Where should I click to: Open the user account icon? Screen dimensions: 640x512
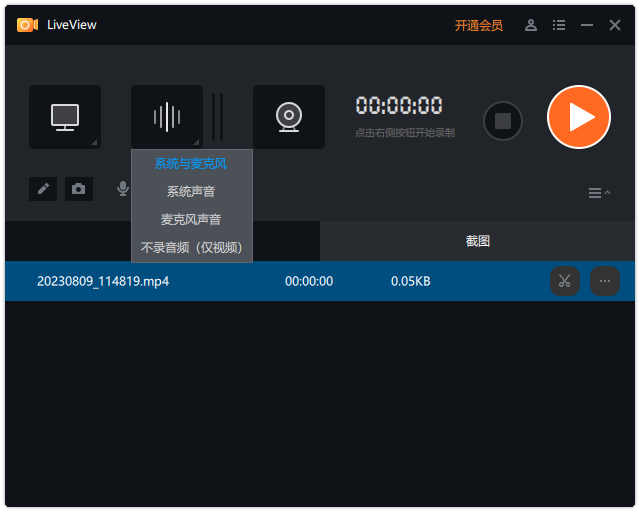click(531, 25)
